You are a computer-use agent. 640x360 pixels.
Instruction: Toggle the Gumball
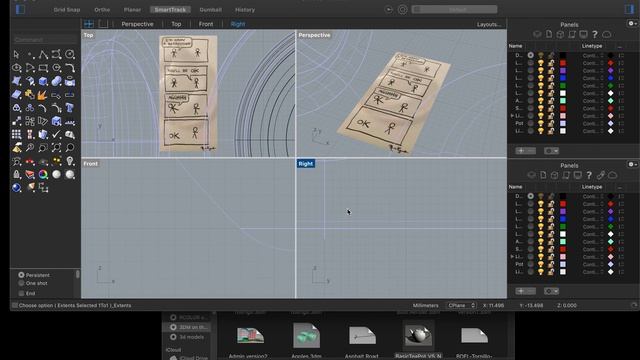click(211, 9)
